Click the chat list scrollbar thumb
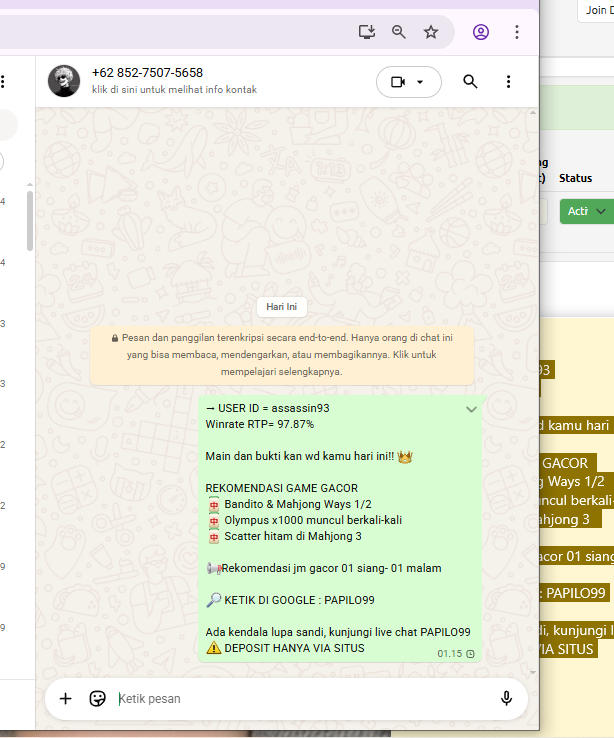The image size is (614, 738). [x=30, y=221]
